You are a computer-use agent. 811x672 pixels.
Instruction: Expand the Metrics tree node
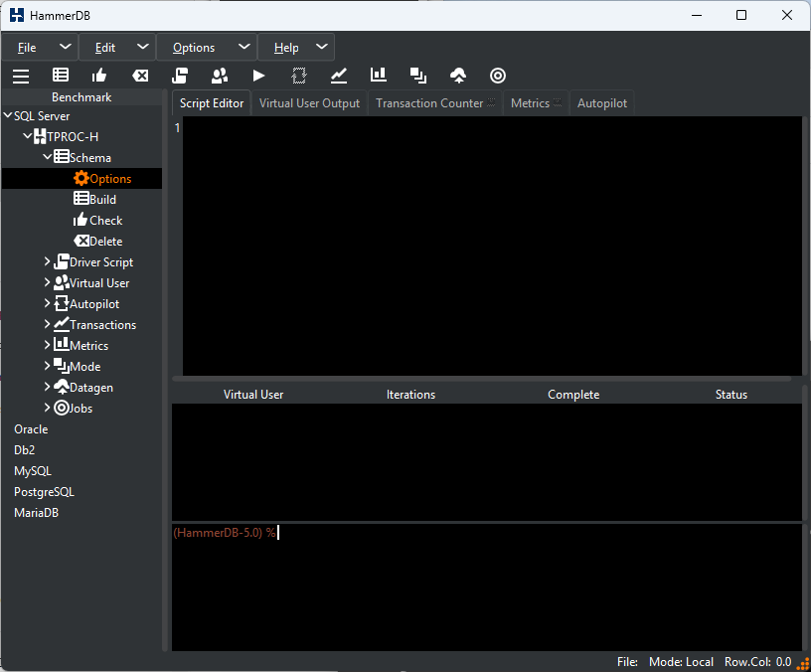47,345
